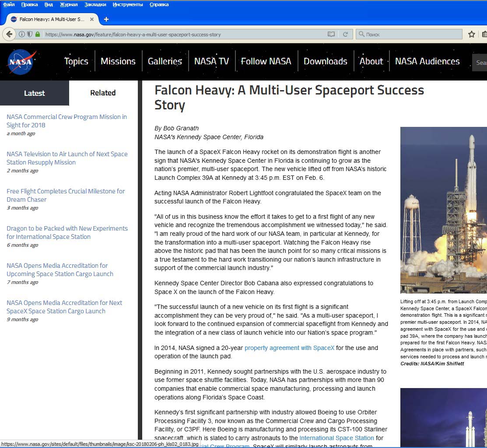
Task: Open 'NASA Commercial Crew Program Mission' article link
Action: tap(67, 121)
